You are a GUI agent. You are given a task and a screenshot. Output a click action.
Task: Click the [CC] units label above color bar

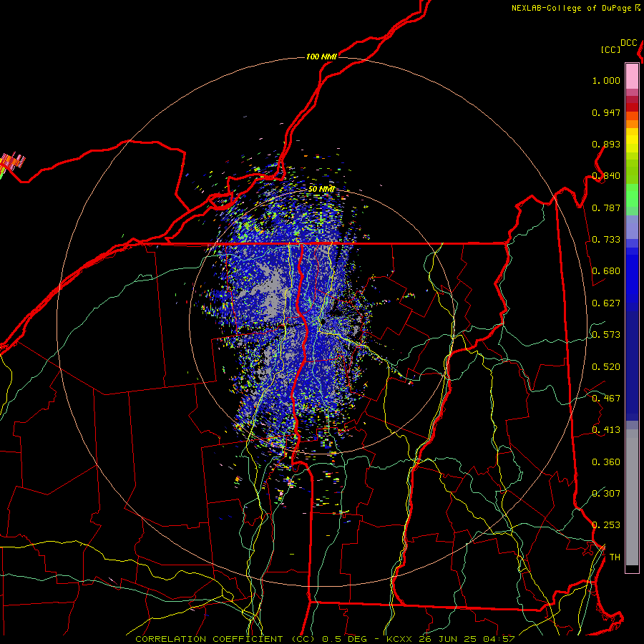pos(610,49)
